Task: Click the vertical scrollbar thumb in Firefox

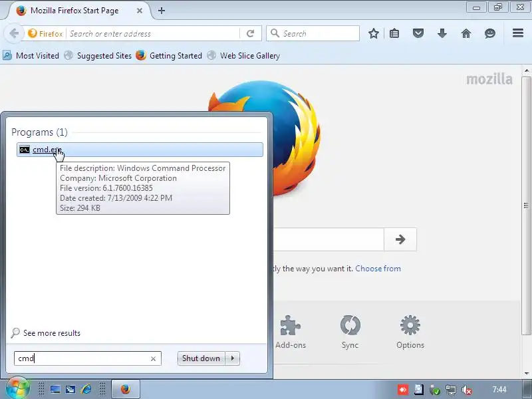Action: click(x=526, y=205)
